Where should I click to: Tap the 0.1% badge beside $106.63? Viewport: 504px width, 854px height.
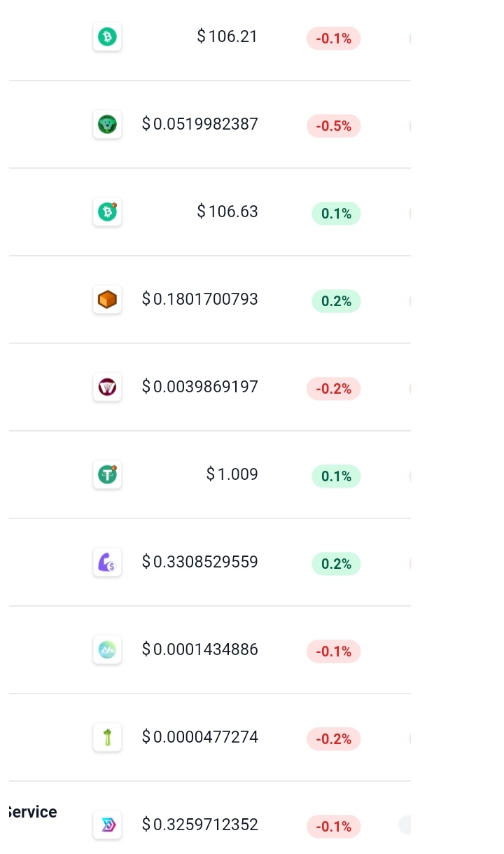pos(336,214)
